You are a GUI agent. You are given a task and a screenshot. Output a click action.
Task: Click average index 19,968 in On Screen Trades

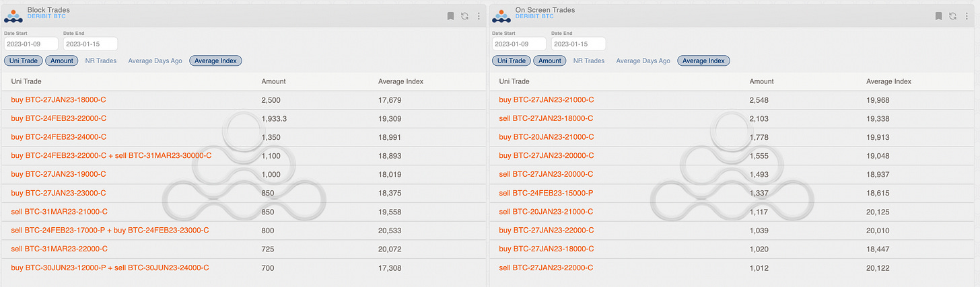click(x=878, y=100)
